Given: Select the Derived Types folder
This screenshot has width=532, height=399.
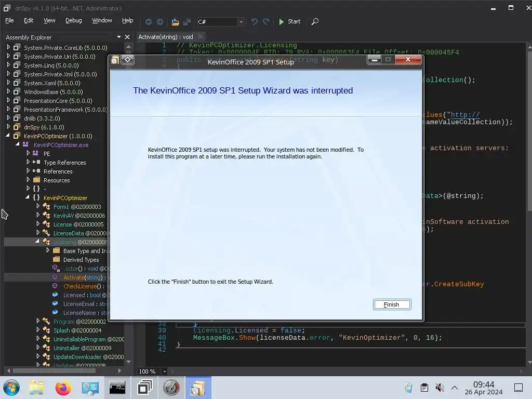Looking at the screenshot, I should tap(81, 260).
